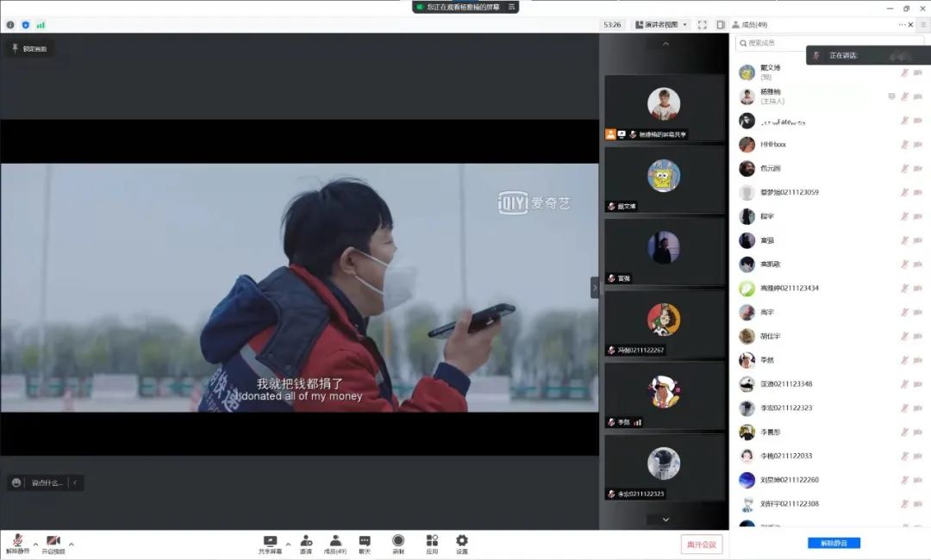Select the 0211122267 participant tile
931x560 pixels.
click(664, 324)
